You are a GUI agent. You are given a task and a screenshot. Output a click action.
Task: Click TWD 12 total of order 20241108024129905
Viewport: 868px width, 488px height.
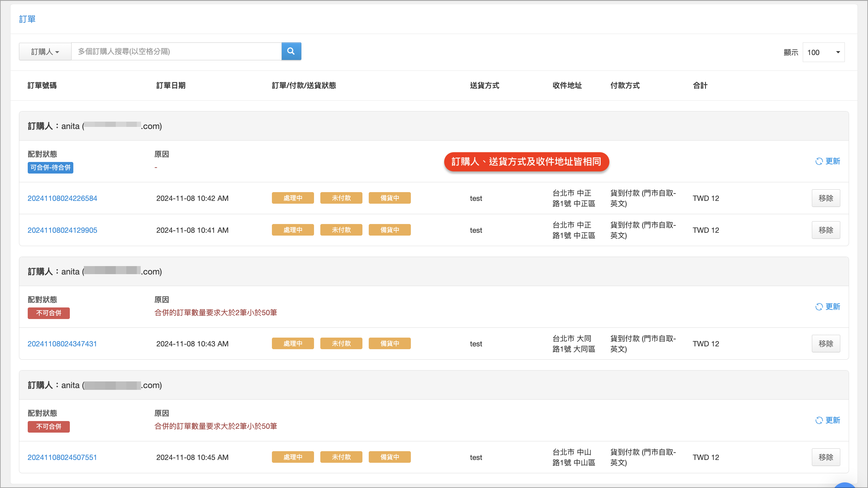pos(706,230)
